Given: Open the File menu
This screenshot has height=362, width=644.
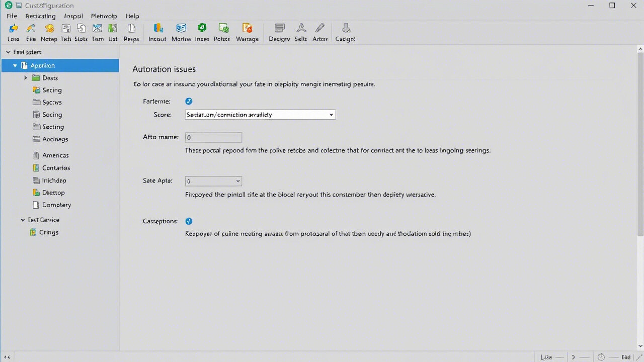Looking at the screenshot, I should [12, 16].
